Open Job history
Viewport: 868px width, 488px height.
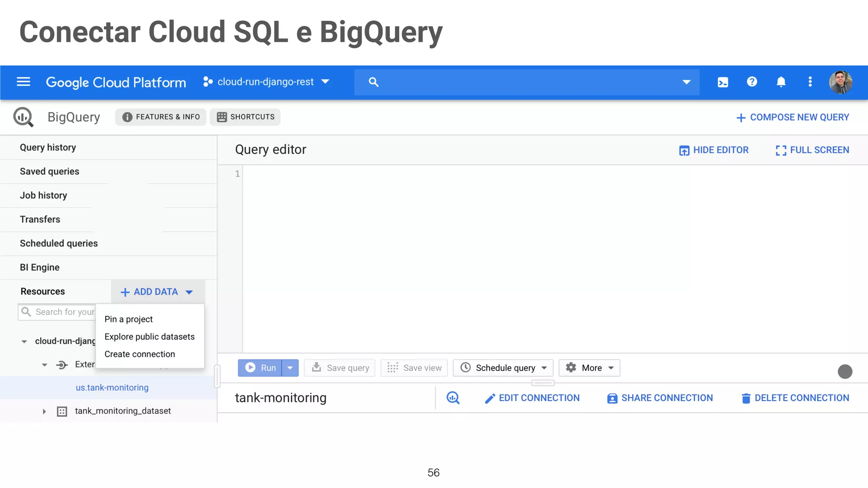(x=108, y=195)
